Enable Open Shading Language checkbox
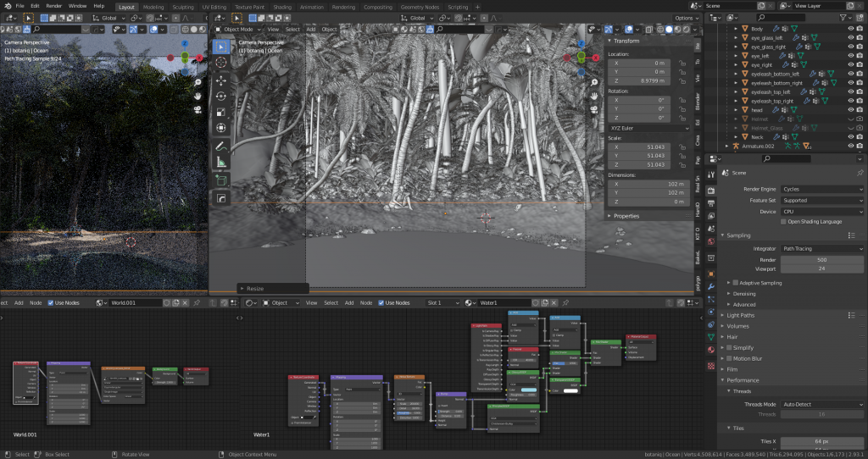Screen dimensions: 868x459 tap(783, 222)
